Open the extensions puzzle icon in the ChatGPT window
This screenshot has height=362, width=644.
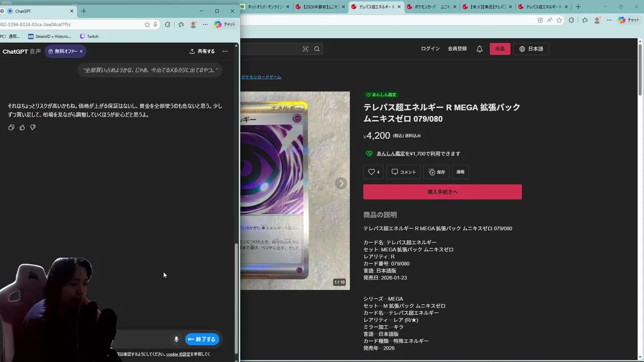pyautogui.click(x=168, y=24)
